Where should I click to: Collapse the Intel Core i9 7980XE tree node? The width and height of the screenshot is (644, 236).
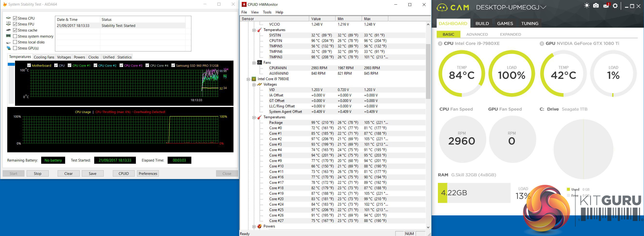tap(248, 79)
